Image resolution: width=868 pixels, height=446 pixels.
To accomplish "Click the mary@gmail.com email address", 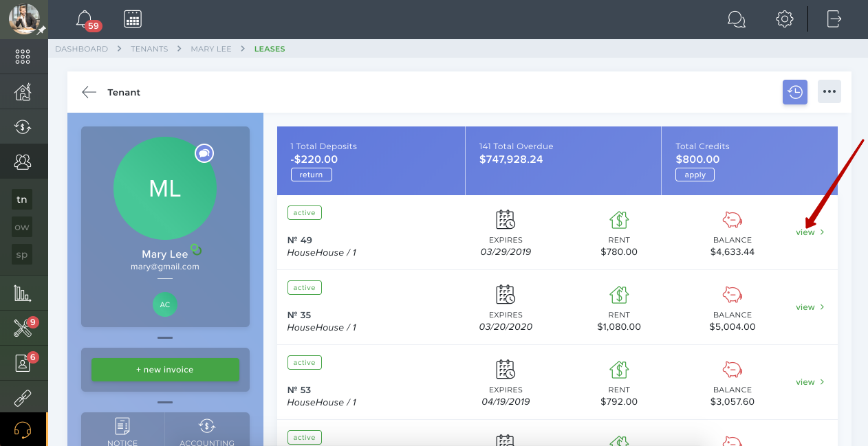I will tap(165, 267).
